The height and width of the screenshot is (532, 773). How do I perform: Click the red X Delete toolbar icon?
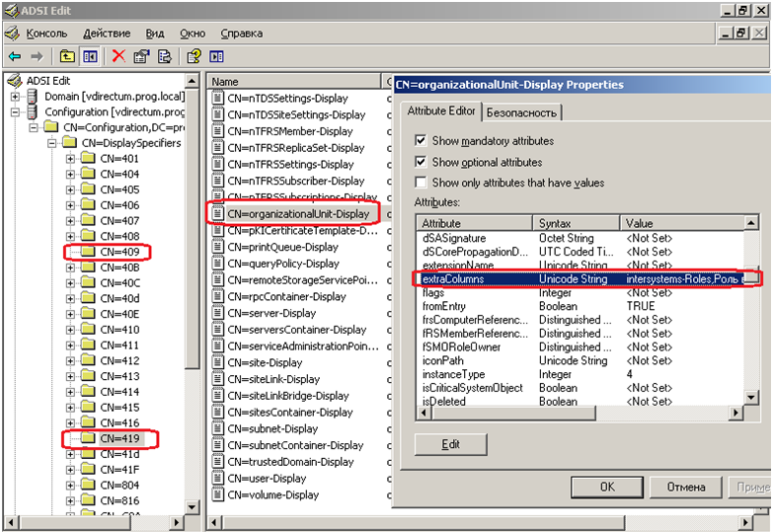coord(118,56)
